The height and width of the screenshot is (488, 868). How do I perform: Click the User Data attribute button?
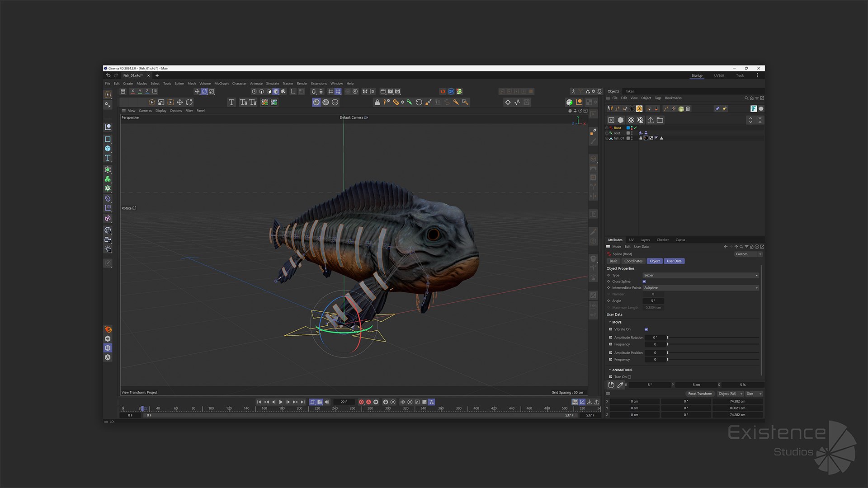pyautogui.click(x=674, y=261)
